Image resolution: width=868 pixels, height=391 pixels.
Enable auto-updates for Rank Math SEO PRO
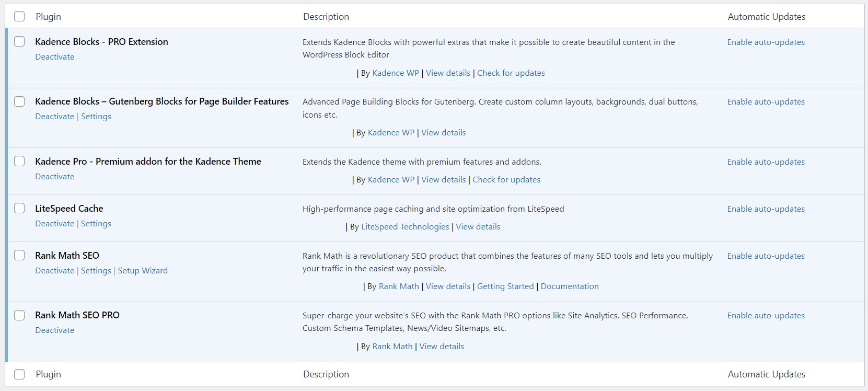click(766, 316)
